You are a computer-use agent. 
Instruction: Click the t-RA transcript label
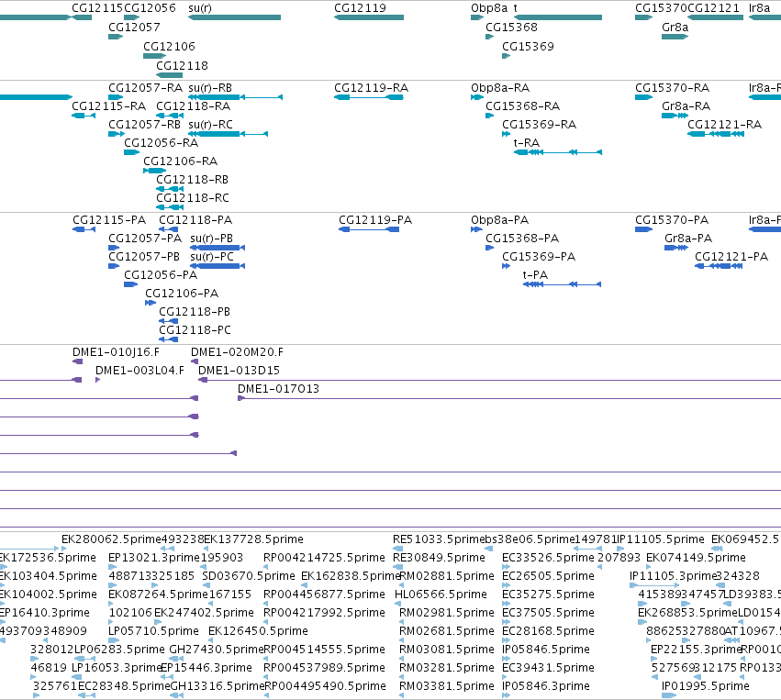[527, 143]
